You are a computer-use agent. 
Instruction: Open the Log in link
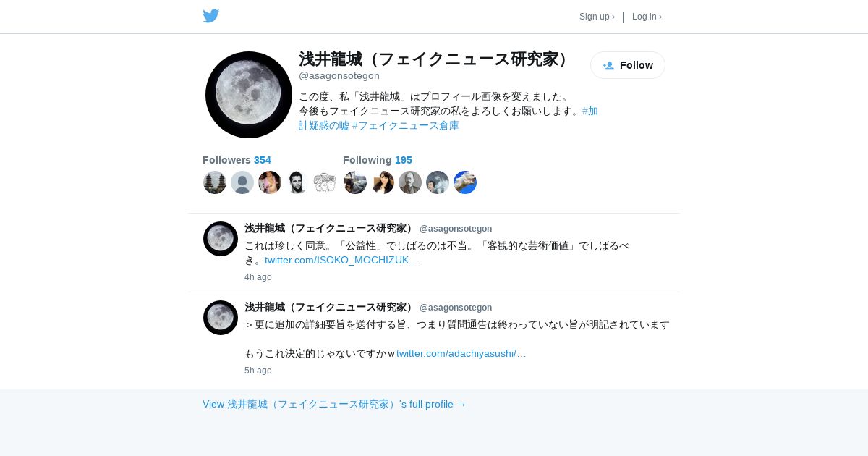(647, 17)
